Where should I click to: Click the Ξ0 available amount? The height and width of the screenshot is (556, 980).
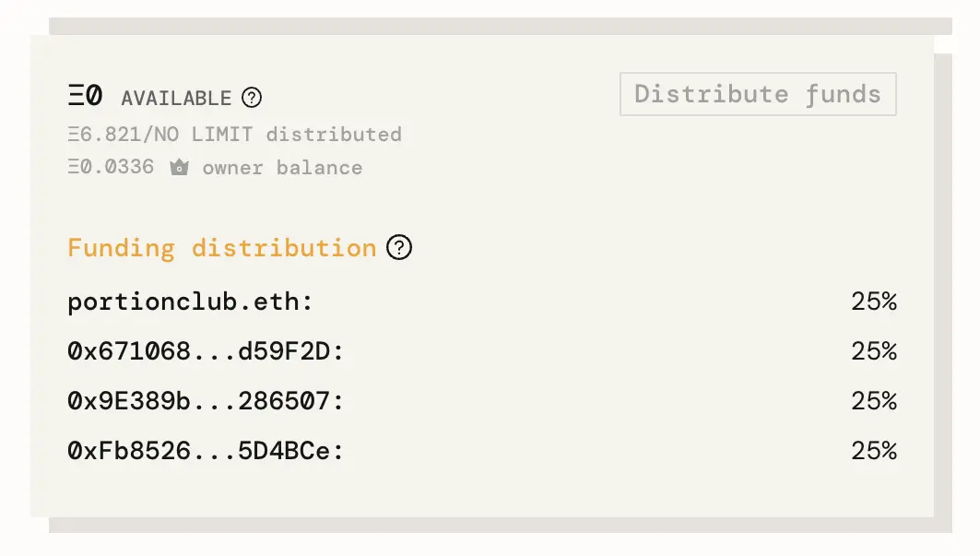tap(85, 96)
